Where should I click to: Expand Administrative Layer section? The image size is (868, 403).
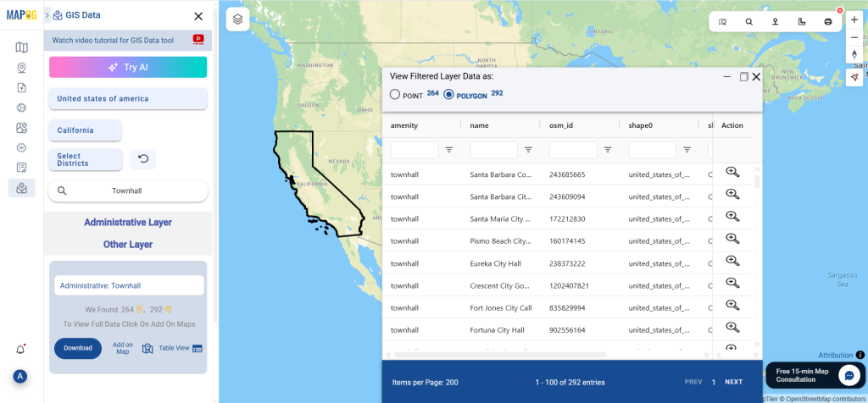click(x=128, y=222)
